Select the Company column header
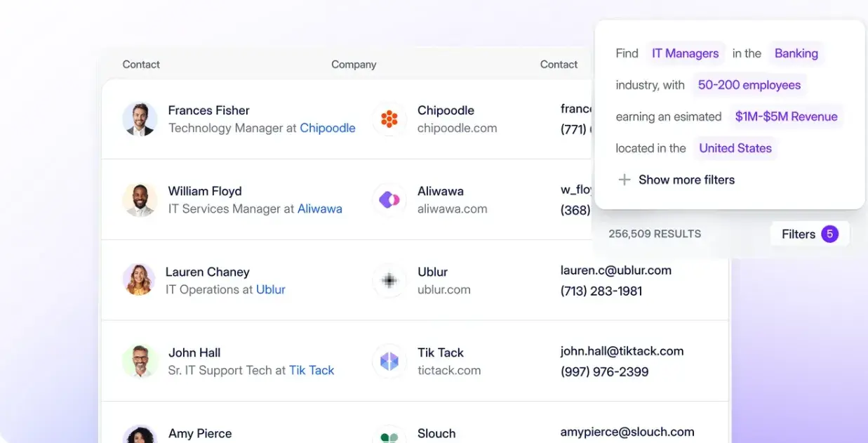The height and width of the screenshot is (443, 868). [353, 64]
